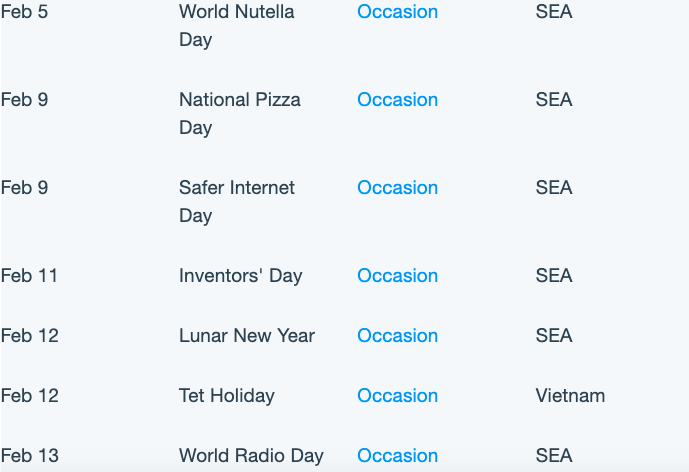Select the World Nutella Day event name
This screenshot has width=689, height=472.
[236, 25]
